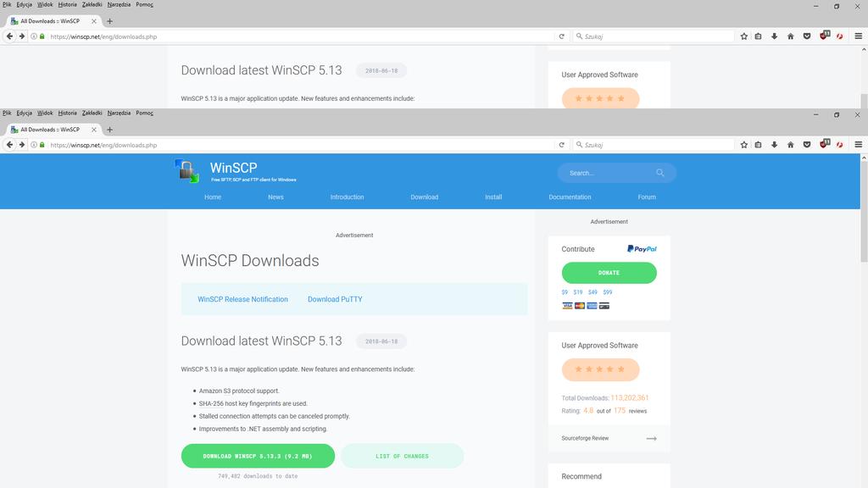Go back using upper window's back arrow
This screenshot has width=868, height=488.
[9, 36]
